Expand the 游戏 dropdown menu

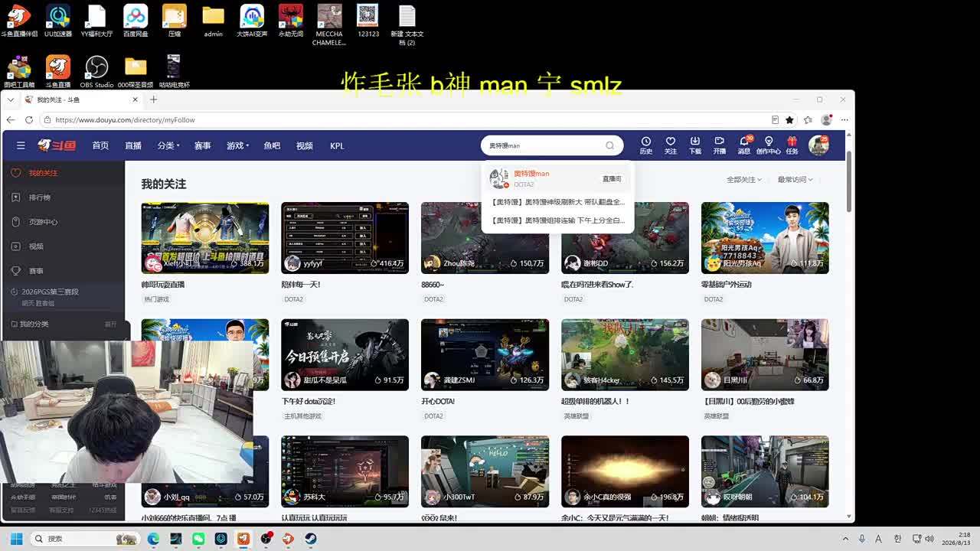pyautogui.click(x=237, y=145)
